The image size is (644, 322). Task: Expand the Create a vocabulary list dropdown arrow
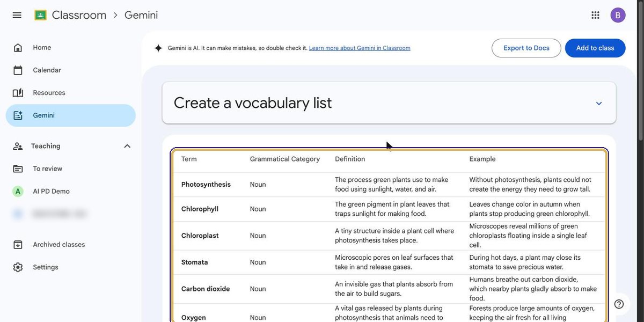click(x=599, y=103)
